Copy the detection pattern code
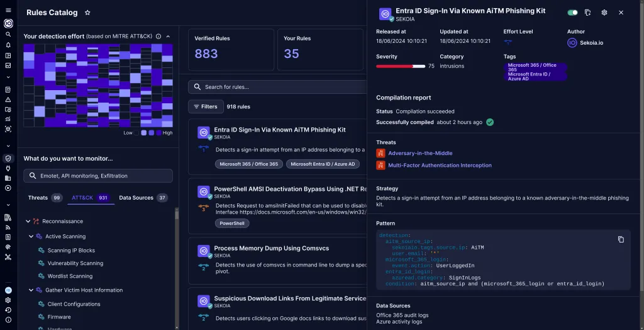Viewport: 644px width, 330px height. click(x=621, y=239)
